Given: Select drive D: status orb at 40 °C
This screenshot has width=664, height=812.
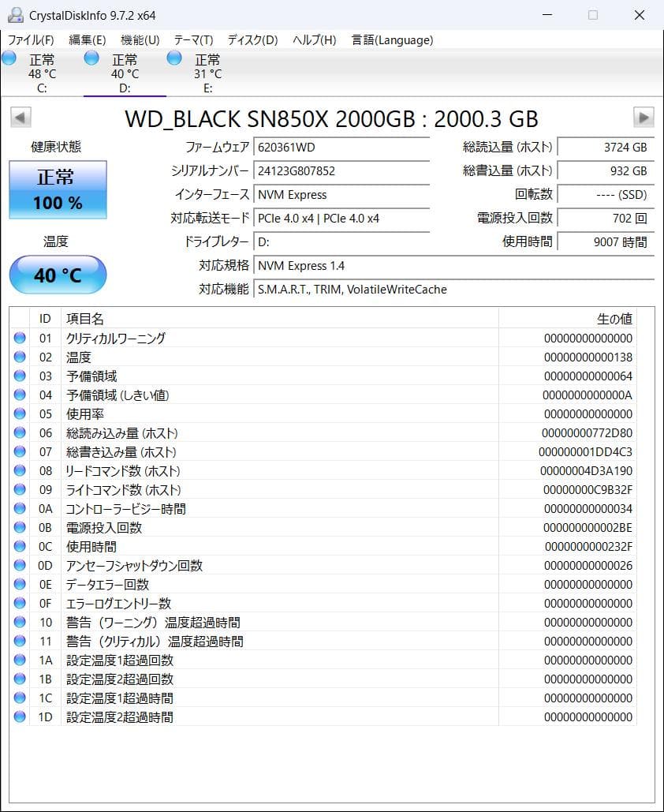Looking at the screenshot, I should [91, 58].
